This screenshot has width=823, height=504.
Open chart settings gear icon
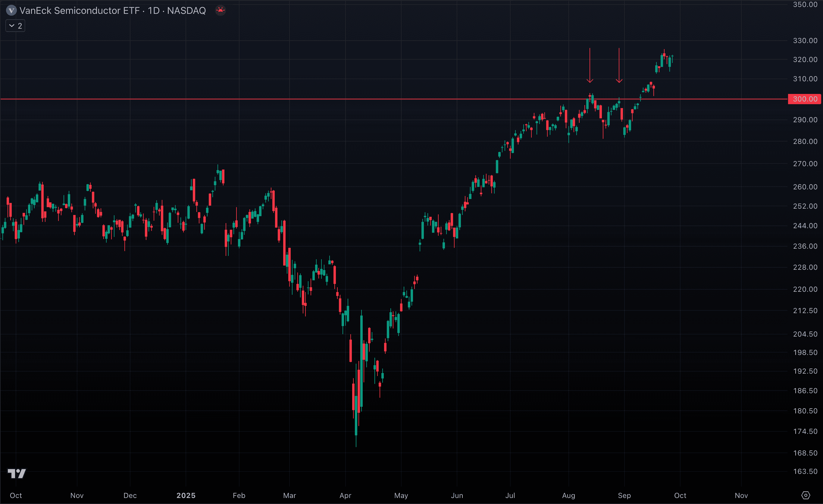coord(806,495)
